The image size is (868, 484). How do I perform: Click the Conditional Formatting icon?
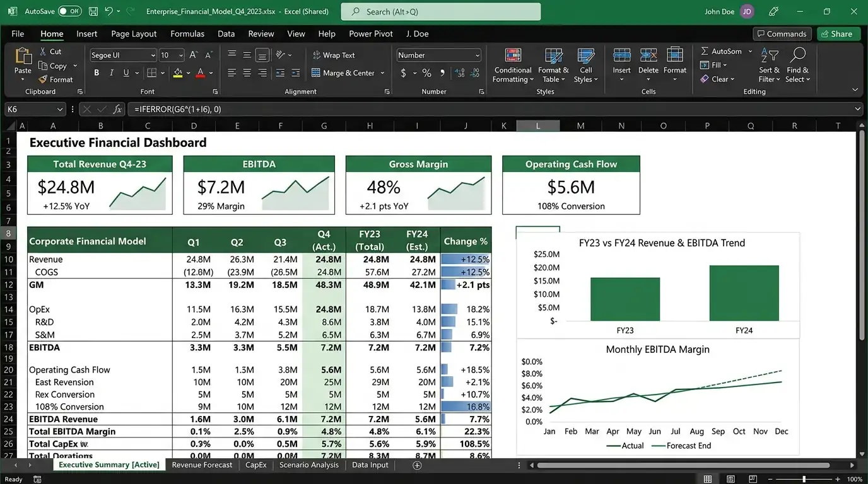pos(513,56)
